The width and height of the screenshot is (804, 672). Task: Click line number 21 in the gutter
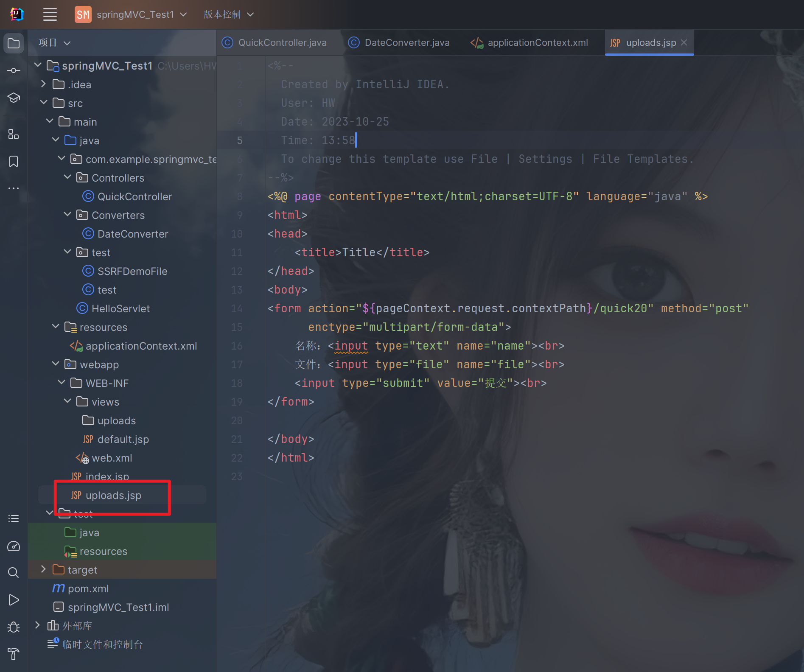click(x=237, y=439)
